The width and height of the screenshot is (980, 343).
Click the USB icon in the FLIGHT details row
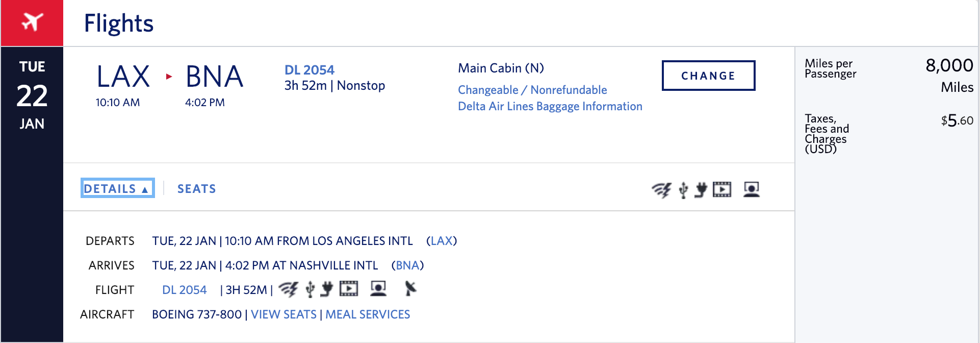tap(310, 289)
